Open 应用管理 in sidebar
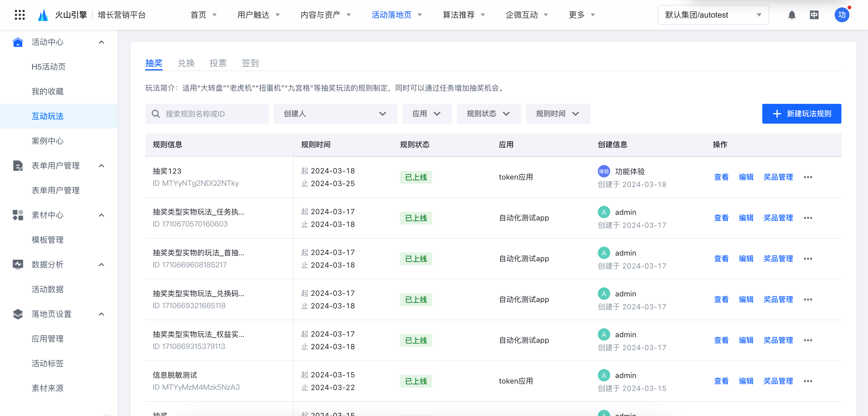The width and height of the screenshot is (868, 416). pyautogui.click(x=48, y=339)
